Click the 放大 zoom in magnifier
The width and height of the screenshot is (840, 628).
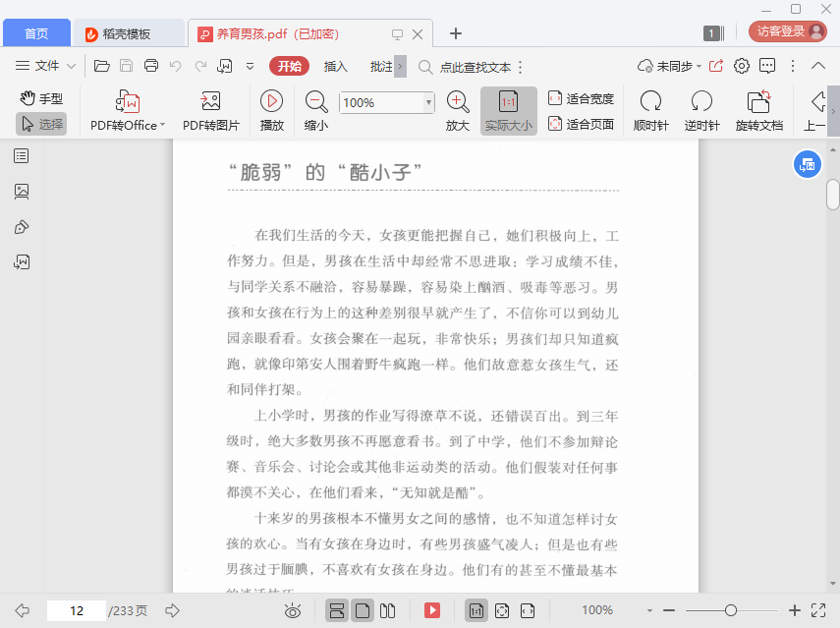(x=458, y=101)
